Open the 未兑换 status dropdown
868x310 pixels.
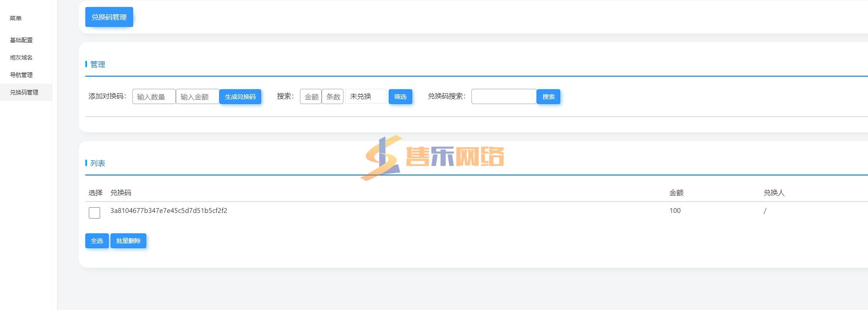[x=366, y=96]
